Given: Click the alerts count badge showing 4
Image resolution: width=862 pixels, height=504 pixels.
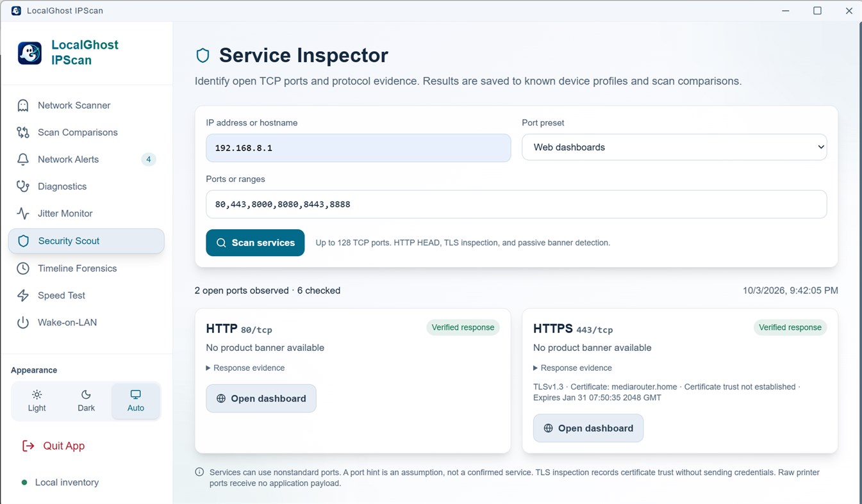Looking at the screenshot, I should pos(148,159).
